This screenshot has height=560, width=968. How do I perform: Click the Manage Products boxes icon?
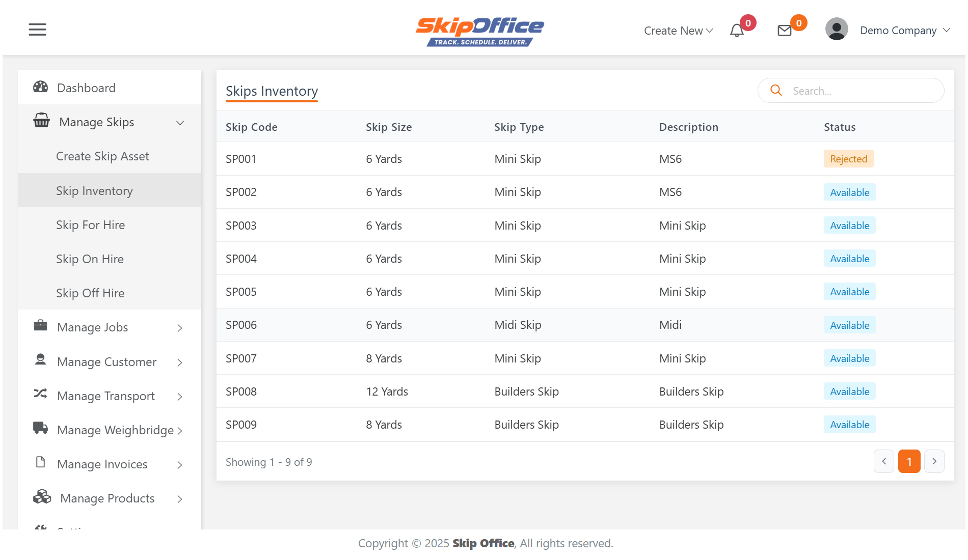pyautogui.click(x=42, y=497)
